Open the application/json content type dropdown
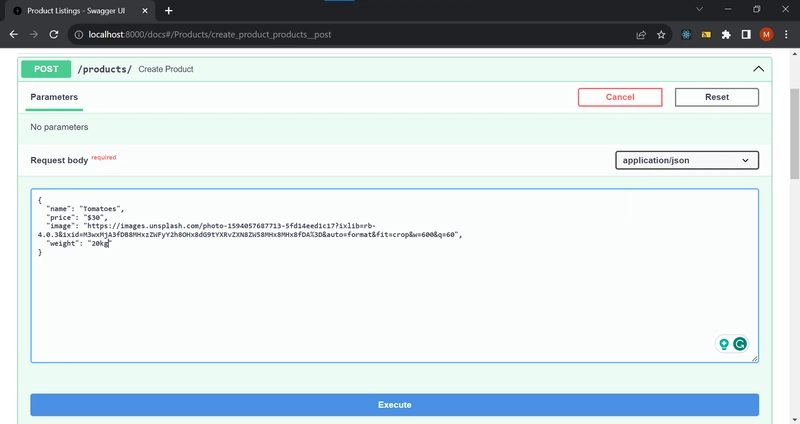 (x=687, y=160)
